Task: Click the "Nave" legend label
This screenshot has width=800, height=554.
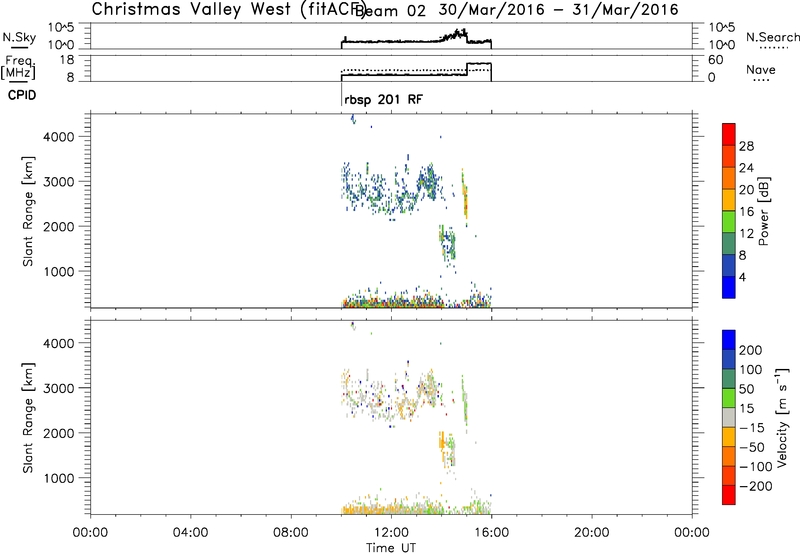Action: (761, 69)
